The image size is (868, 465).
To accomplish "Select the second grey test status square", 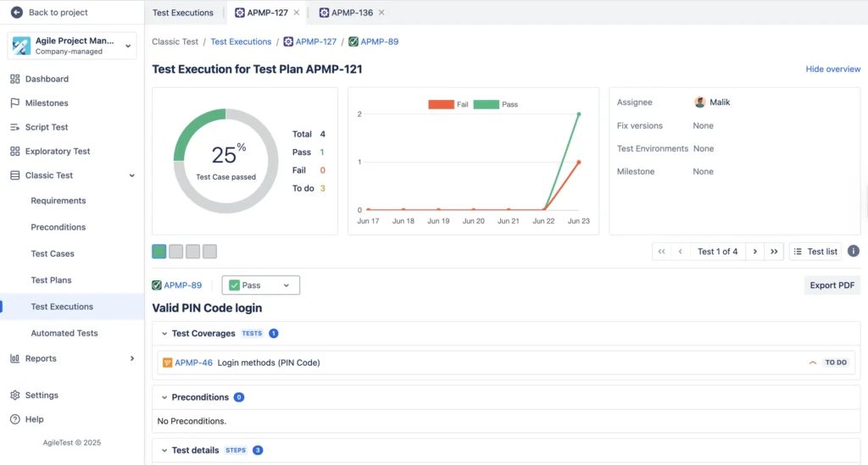I will pyautogui.click(x=176, y=252).
